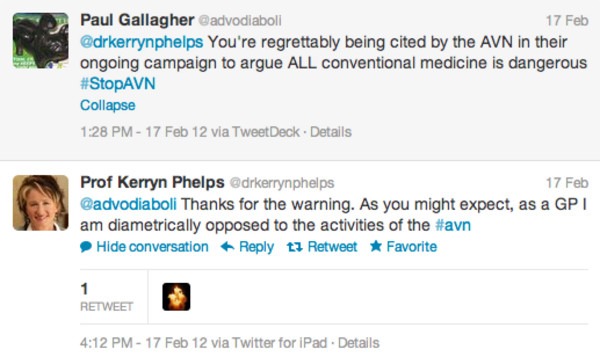Open the #StopAVN hashtag

tap(118, 85)
